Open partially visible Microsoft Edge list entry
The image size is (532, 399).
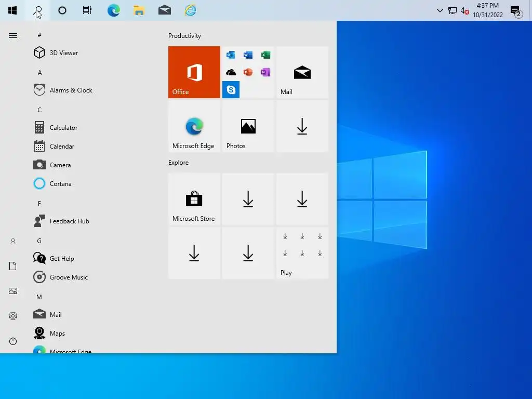point(95,349)
